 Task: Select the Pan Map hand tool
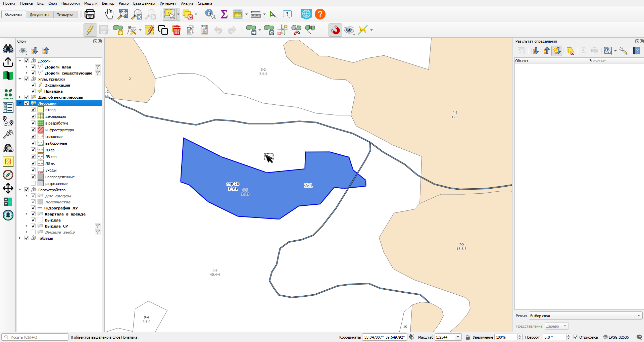click(x=109, y=14)
